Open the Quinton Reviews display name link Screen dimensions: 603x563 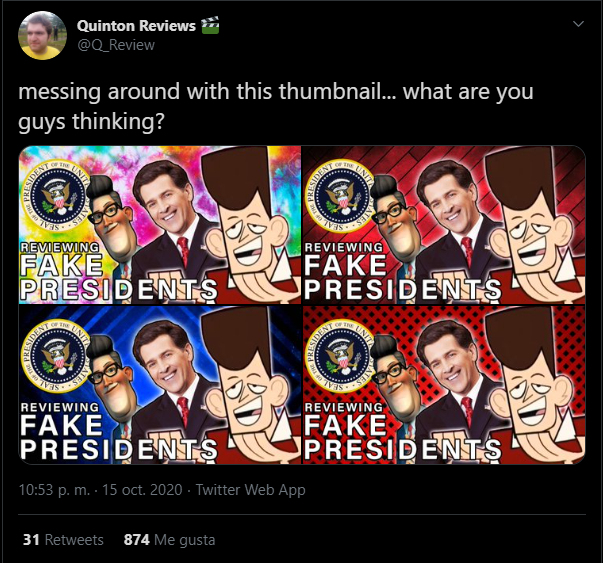tap(136, 26)
